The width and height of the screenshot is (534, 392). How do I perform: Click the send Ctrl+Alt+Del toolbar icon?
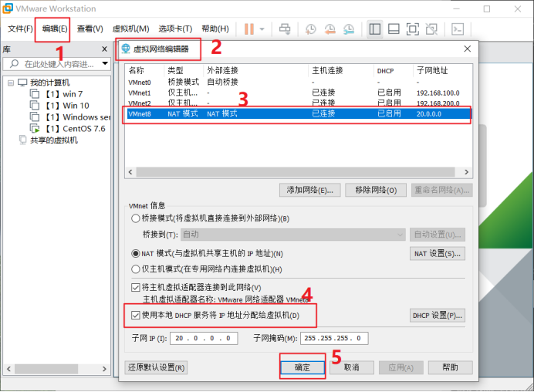point(285,29)
